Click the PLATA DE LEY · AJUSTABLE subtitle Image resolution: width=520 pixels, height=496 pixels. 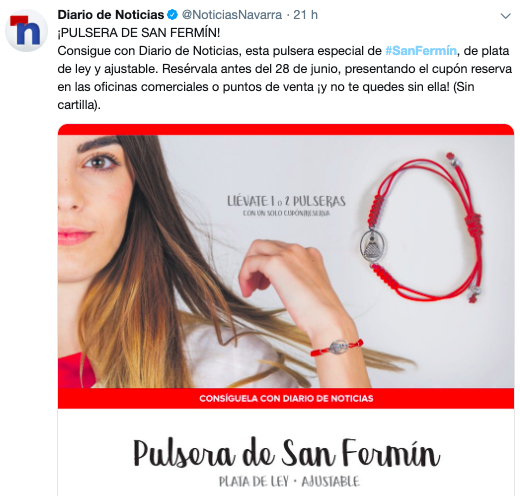coord(289,482)
